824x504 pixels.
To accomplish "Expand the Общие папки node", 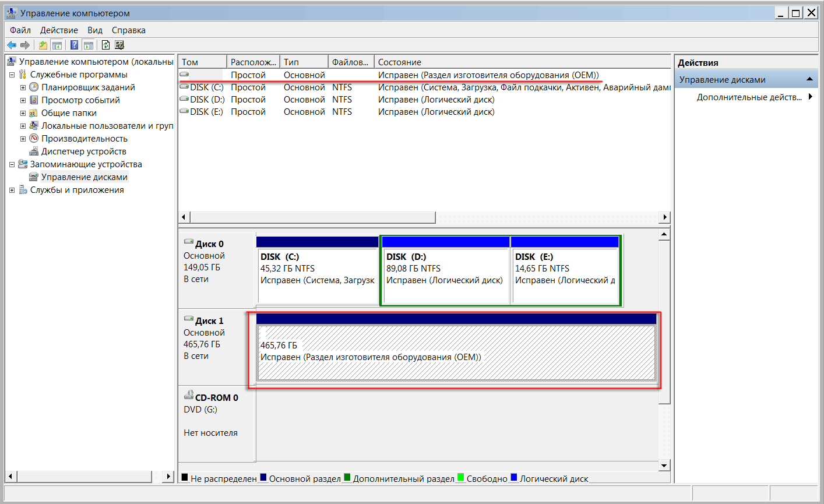I will tap(23, 113).
